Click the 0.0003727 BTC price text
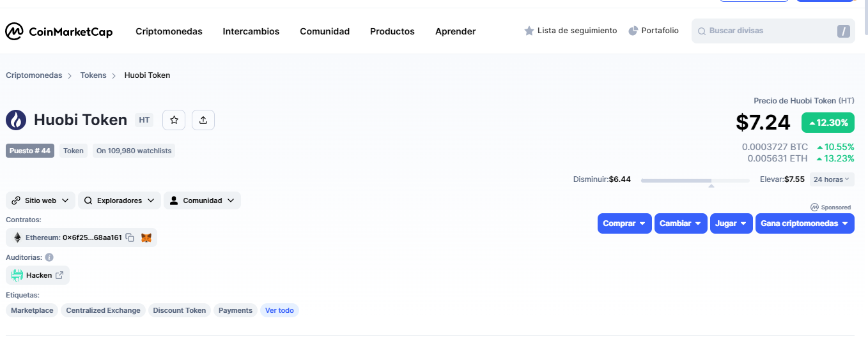The width and height of the screenshot is (868, 339). tap(775, 147)
